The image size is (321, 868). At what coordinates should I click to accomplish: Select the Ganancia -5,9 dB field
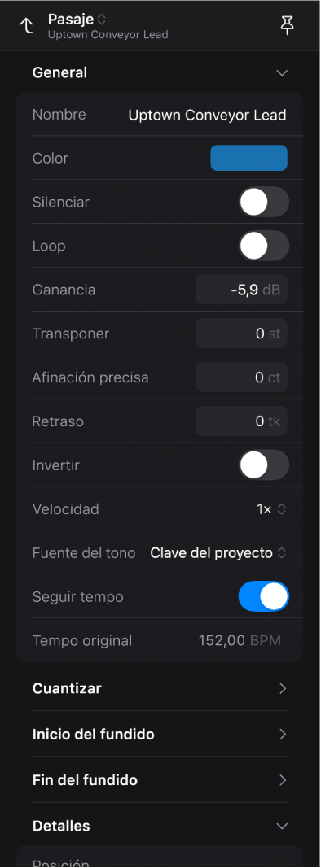tap(242, 290)
